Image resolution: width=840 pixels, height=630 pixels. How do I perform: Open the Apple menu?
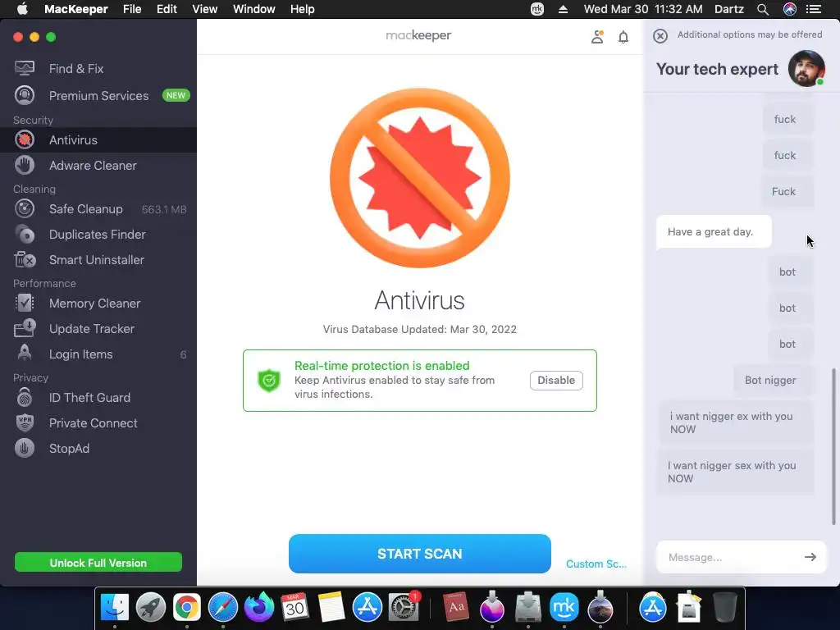[22, 9]
